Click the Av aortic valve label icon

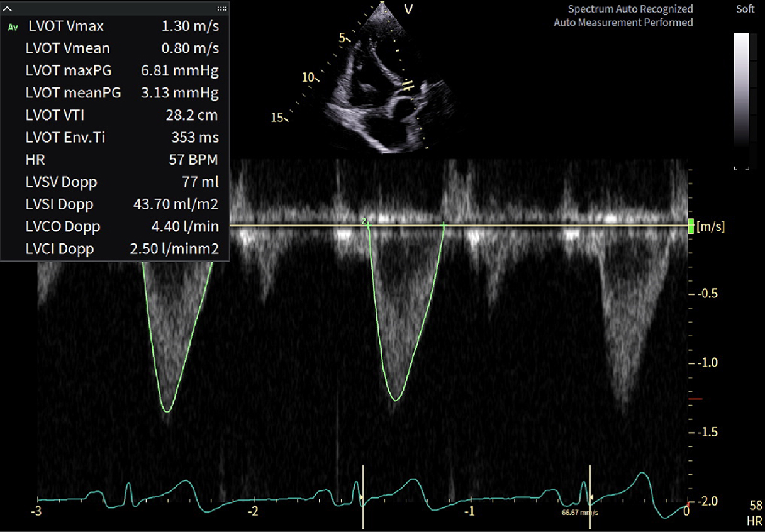[11, 26]
